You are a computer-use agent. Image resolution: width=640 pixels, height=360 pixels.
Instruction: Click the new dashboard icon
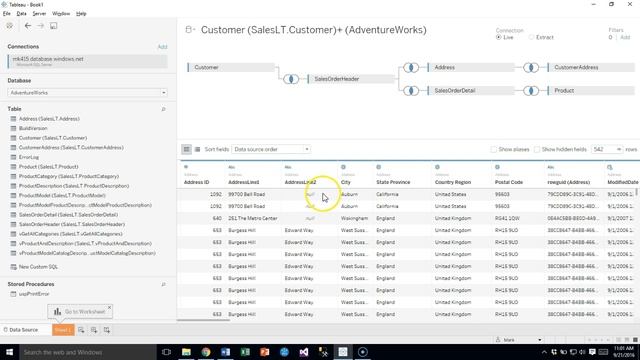(94, 330)
